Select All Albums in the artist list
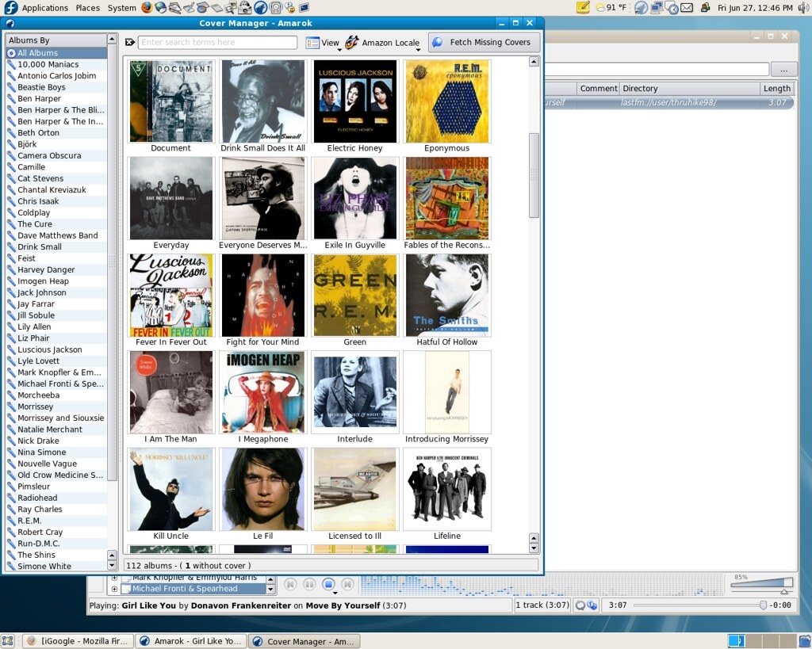 click(x=56, y=53)
